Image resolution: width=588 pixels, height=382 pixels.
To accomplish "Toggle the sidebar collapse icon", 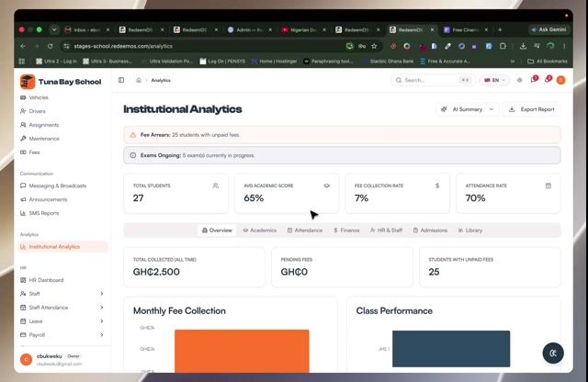I will (121, 80).
